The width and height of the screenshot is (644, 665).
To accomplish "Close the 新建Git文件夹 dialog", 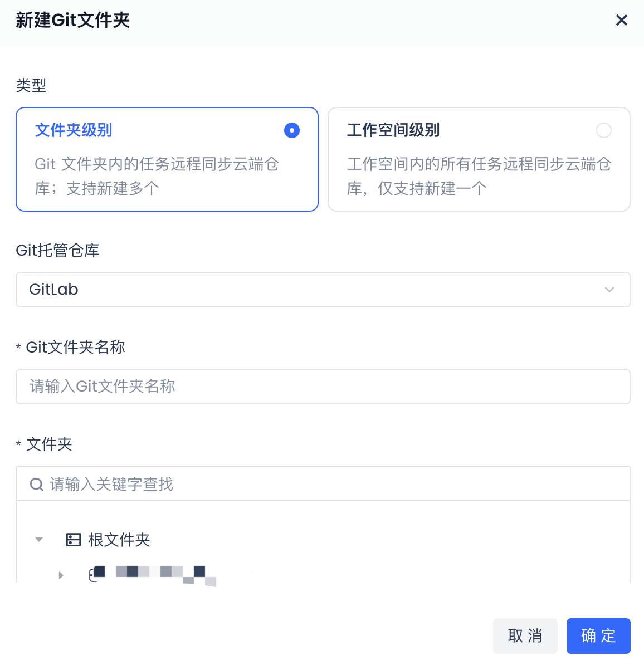I will pyautogui.click(x=622, y=20).
